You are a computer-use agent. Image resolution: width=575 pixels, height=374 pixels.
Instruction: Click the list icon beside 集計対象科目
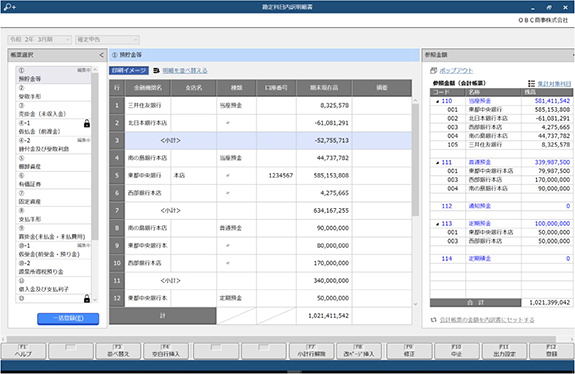(x=531, y=84)
